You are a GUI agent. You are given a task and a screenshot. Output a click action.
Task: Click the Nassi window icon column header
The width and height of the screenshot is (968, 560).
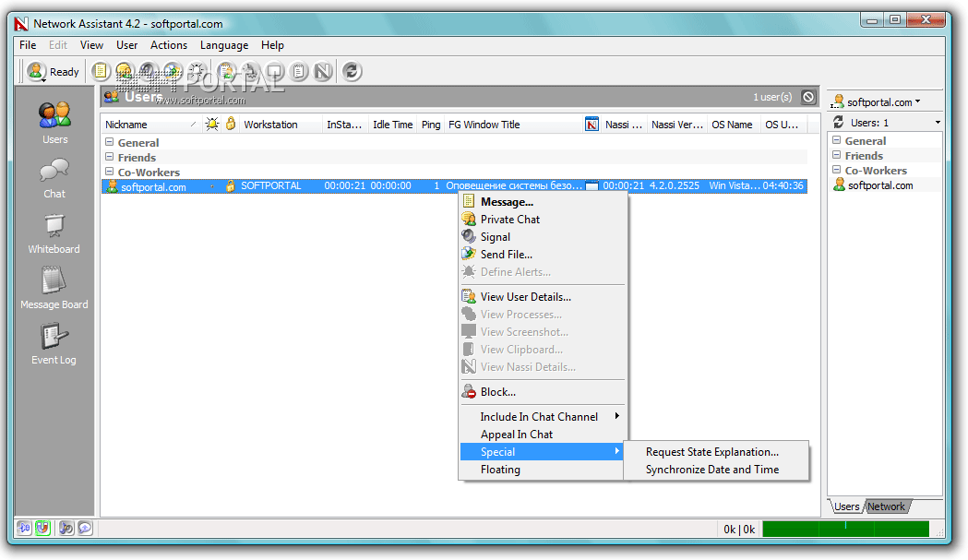[x=592, y=125]
